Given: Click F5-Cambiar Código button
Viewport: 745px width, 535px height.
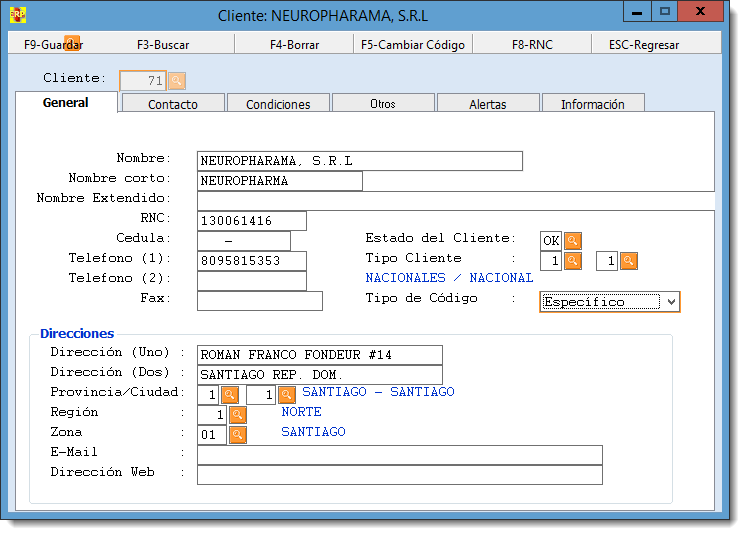Looking at the screenshot, I should click(x=413, y=45).
